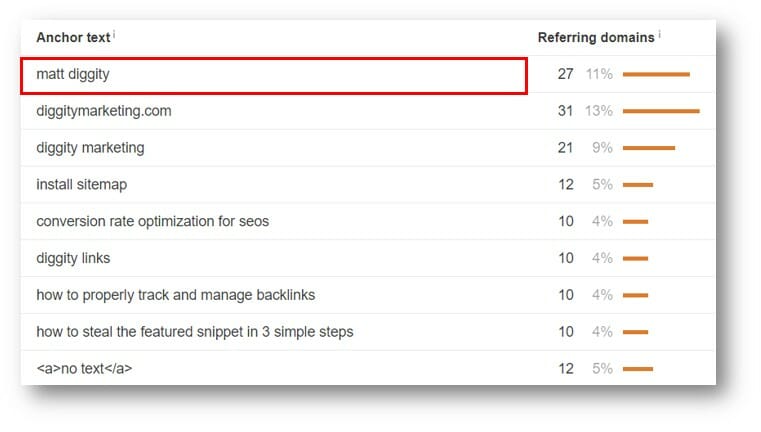Click the orange 13% bar for diggitymarketing.com
The height and width of the screenshot is (432, 761).
[x=661, y=111]
